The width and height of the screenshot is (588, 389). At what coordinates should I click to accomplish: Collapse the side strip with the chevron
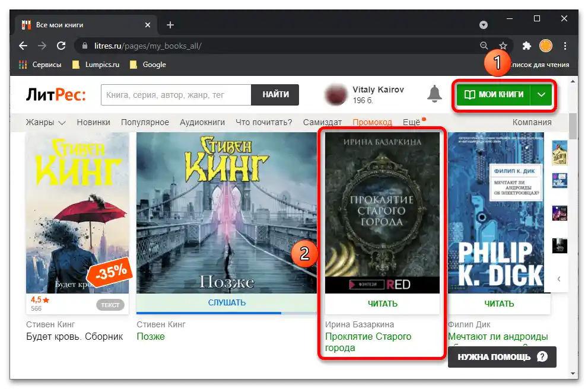click(559, 279)
